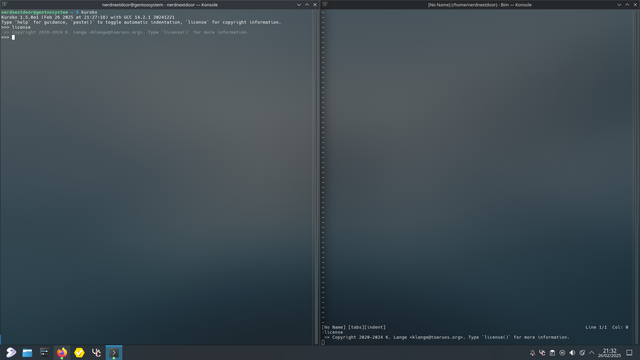
Task: Minimize the Bim Konsole window
Action: [x=619, y=5]
